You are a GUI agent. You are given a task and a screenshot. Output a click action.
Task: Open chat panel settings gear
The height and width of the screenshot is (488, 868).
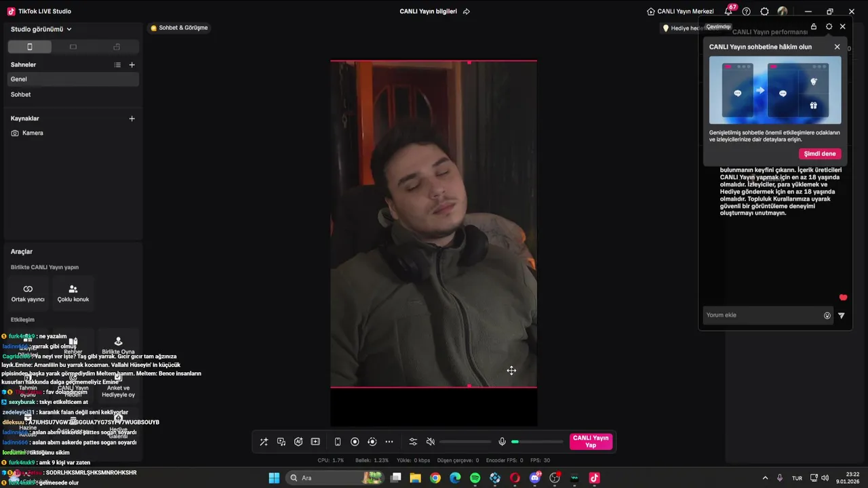point(829,26)
